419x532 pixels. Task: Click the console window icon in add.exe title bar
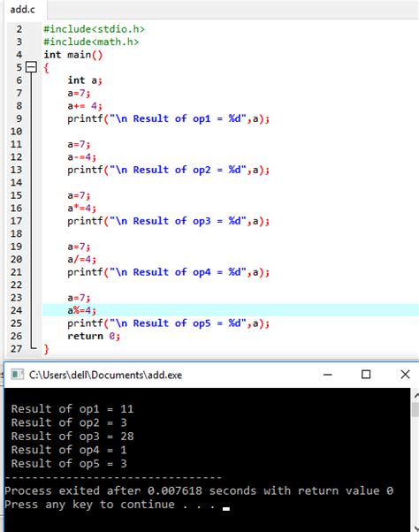point(18,375)
